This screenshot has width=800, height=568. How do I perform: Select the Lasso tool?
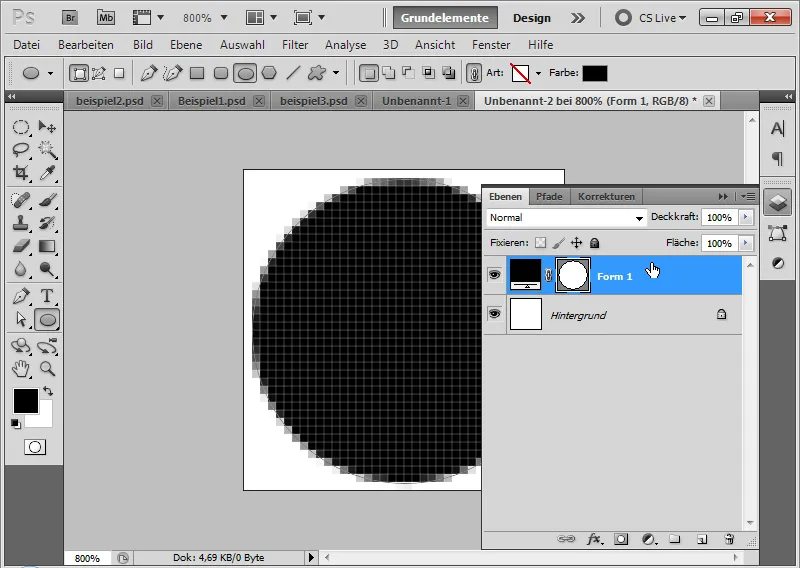(21, 150)
